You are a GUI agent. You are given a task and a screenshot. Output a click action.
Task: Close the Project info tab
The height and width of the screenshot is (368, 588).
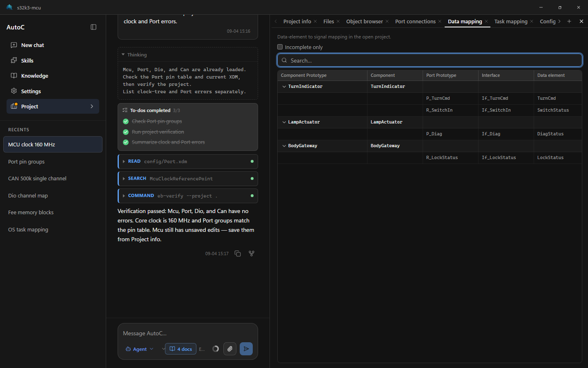tap(315, 21)
